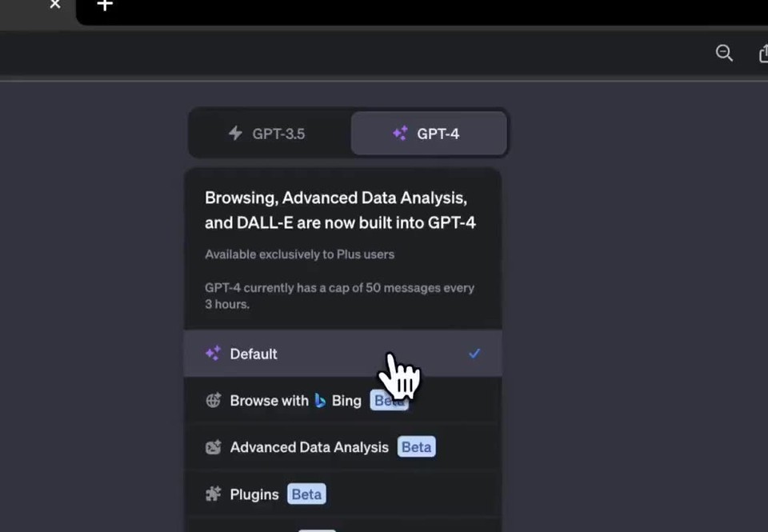Click the Beta badge beside Bing
The image size is (768, 532).
389,400
